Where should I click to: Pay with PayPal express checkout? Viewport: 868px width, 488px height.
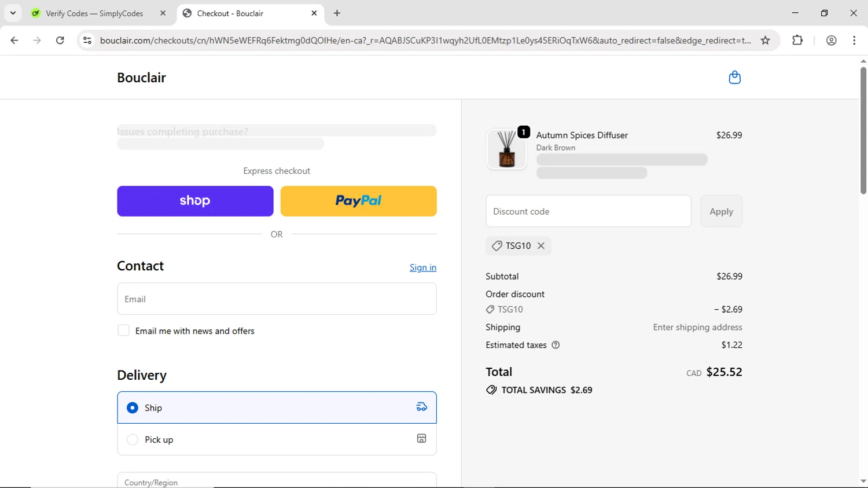click(358, 201)
